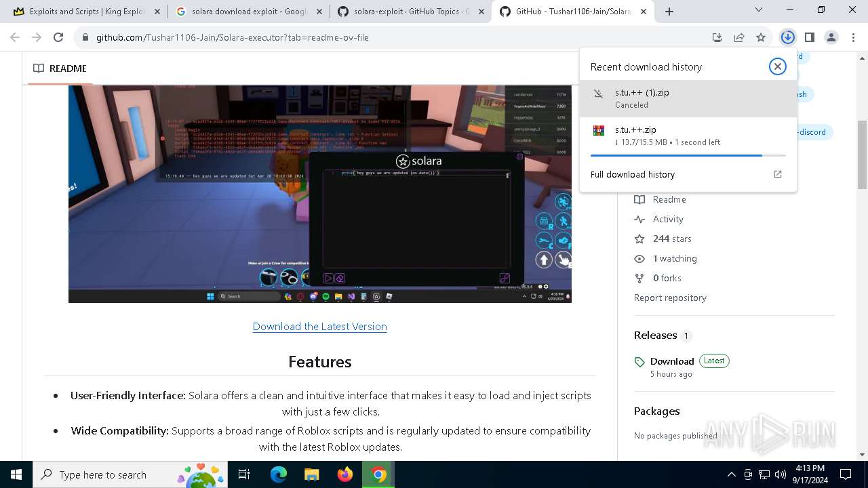Screen dimensions: 868x488
Task: View site information icon in address bar
Action: (x=85, y=37)
